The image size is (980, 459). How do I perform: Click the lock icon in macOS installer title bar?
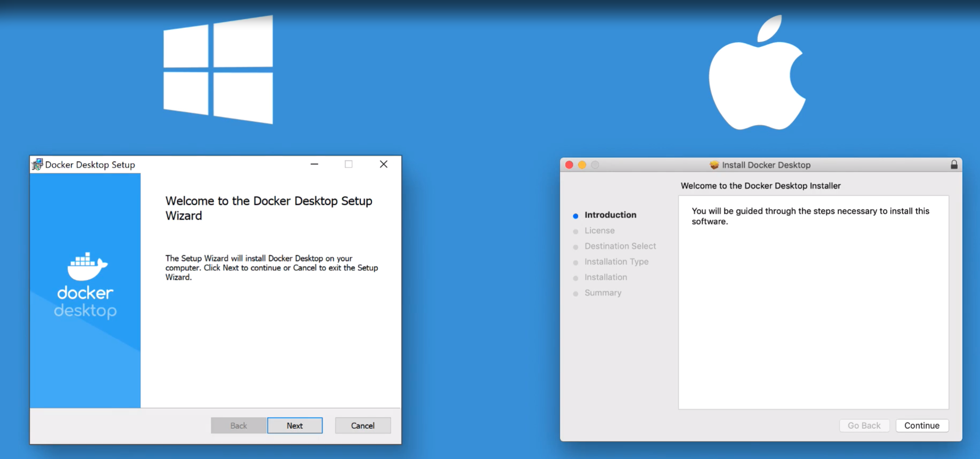point(954,165)
